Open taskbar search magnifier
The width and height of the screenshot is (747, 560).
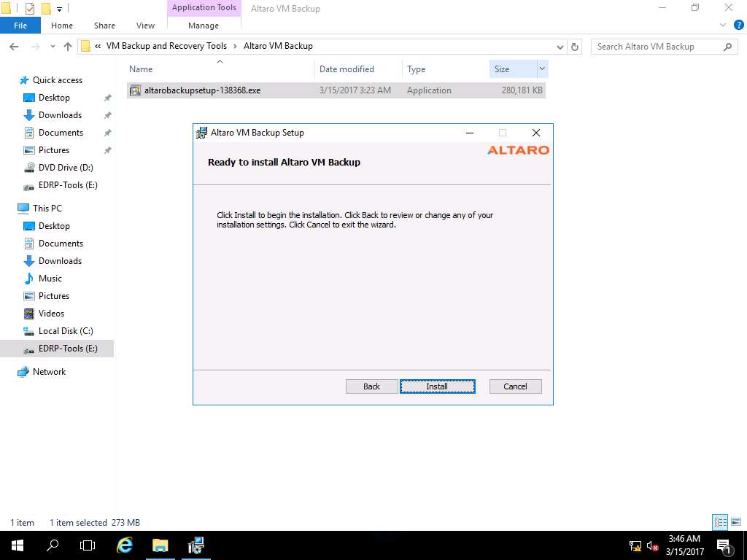pyautogui.click(x=53, y=545)
